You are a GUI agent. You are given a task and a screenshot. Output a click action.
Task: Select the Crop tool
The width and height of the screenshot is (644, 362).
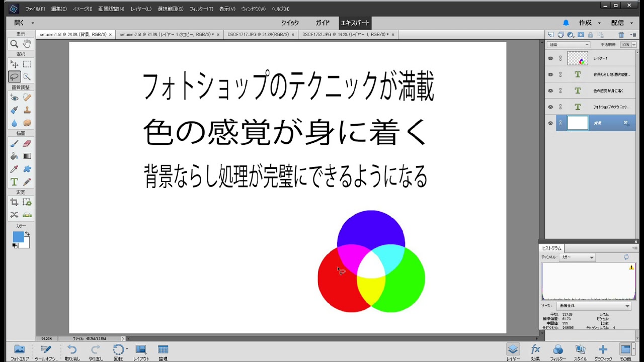click(15, 202)
